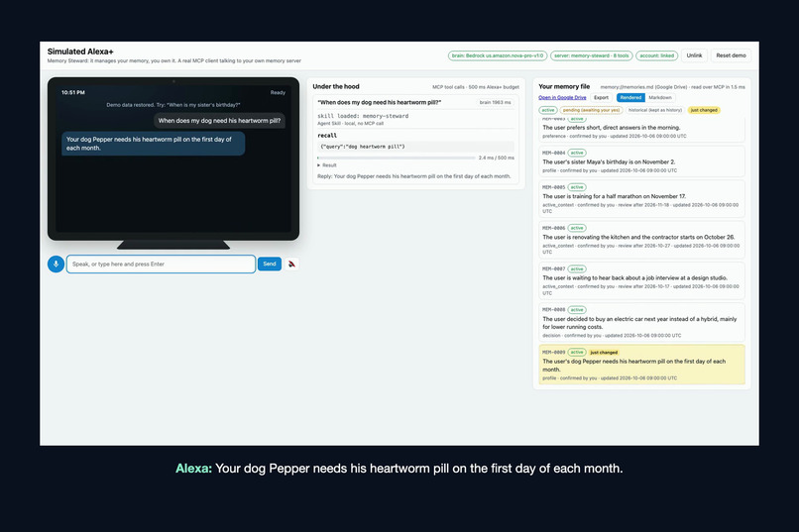The width and height of the screenshot is (799, 532).
Task: Switch to Markdown view
Action: [x=660, y=97]
